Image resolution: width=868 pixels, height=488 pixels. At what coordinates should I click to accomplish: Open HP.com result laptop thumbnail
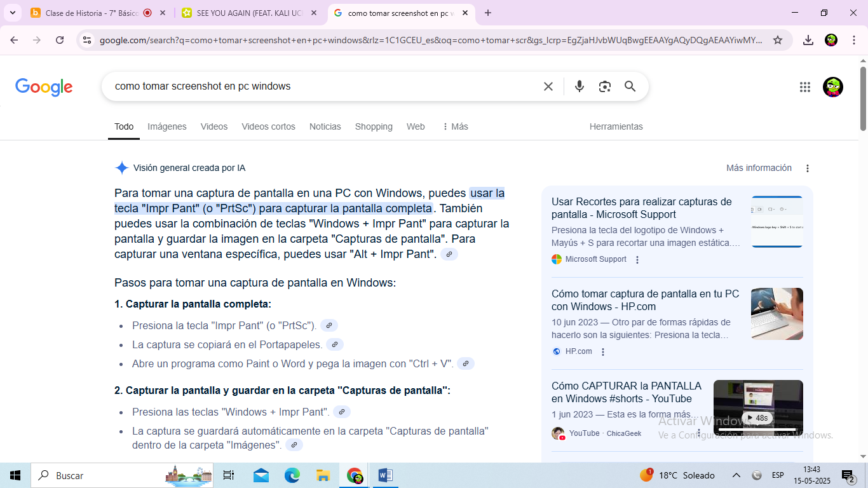[x=777, y=314]
